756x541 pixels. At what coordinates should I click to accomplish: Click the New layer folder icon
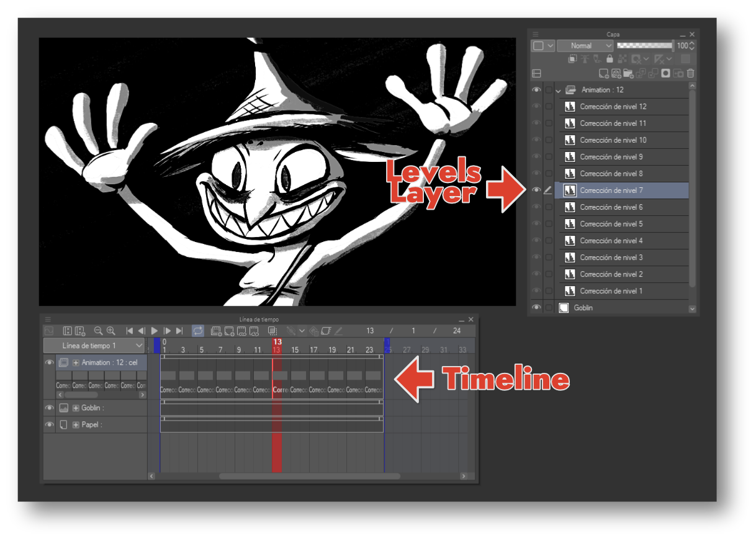629,73
